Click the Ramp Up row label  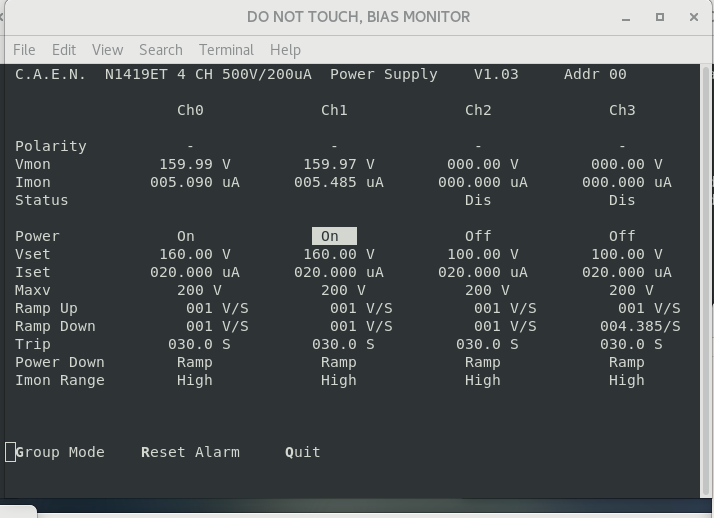pyautogui.click(x=46, y=309)
